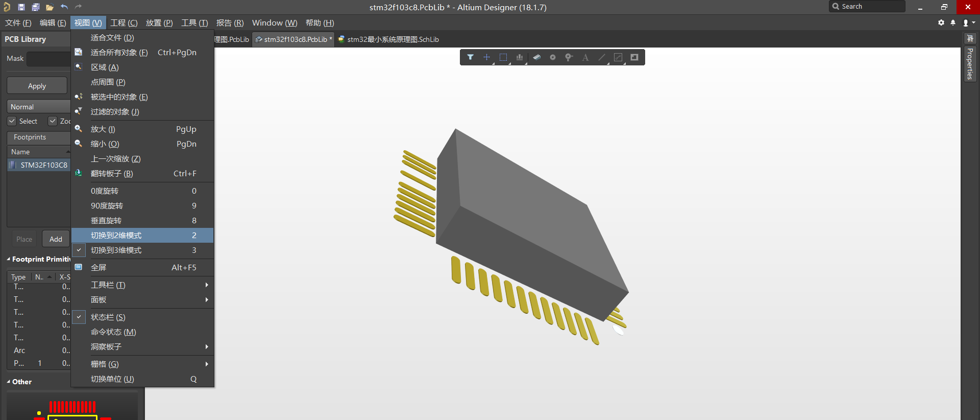Click the selection filter funnel icon

[x=470, y=57]
